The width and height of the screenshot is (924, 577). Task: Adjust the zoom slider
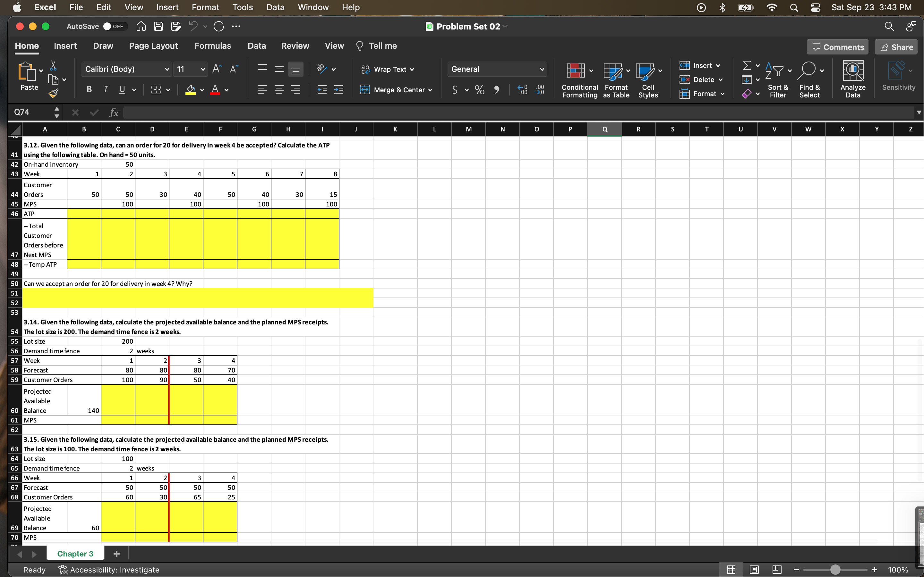pos(835,569)
